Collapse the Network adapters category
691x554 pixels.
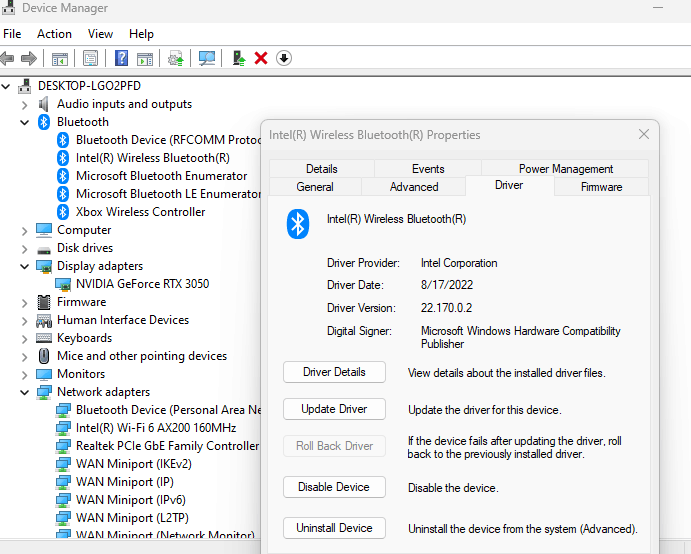[24, 393]
